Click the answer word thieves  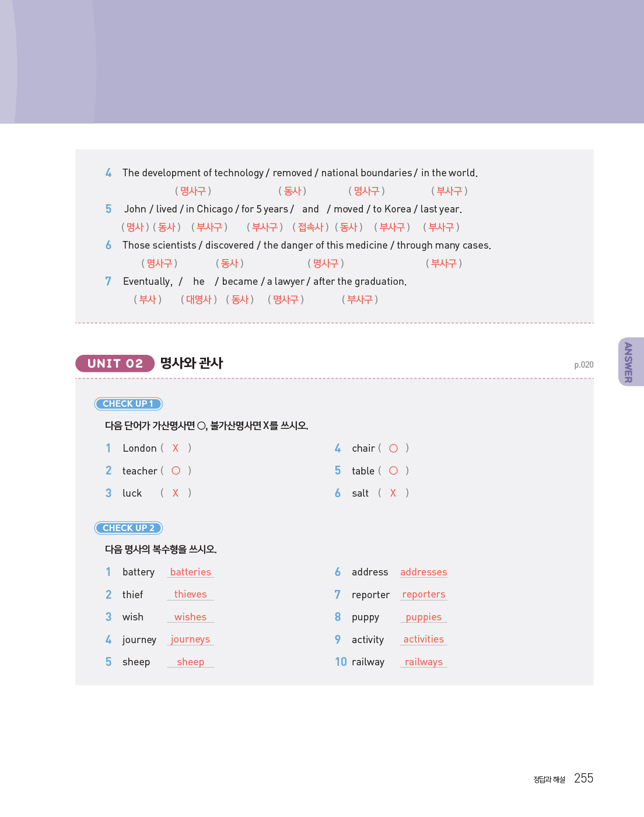[191, 594]
